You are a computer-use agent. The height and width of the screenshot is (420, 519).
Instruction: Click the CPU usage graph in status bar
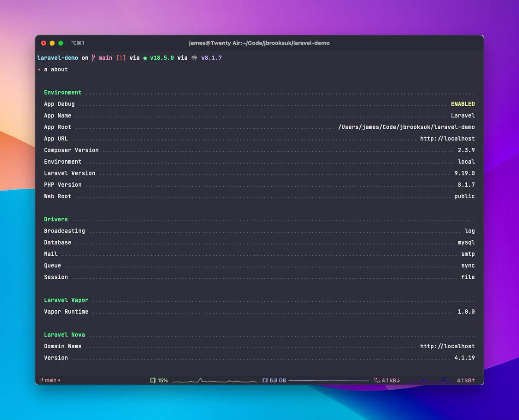click(215, 380)
